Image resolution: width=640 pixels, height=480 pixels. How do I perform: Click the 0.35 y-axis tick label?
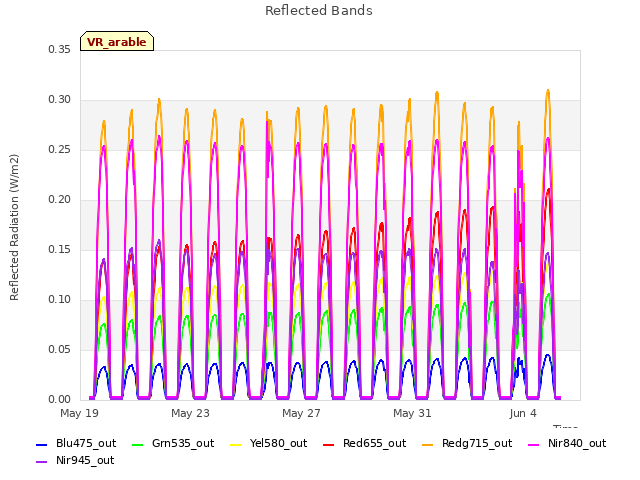pos(60,49)
